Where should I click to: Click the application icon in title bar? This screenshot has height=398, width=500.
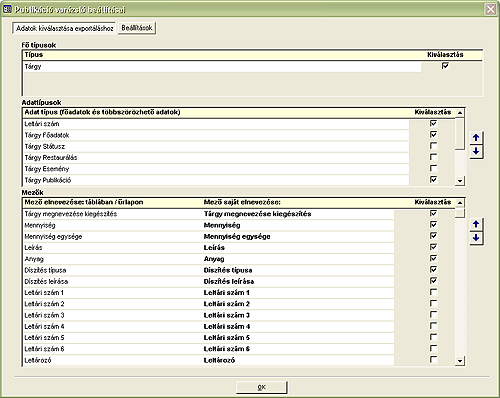point(7,9)
